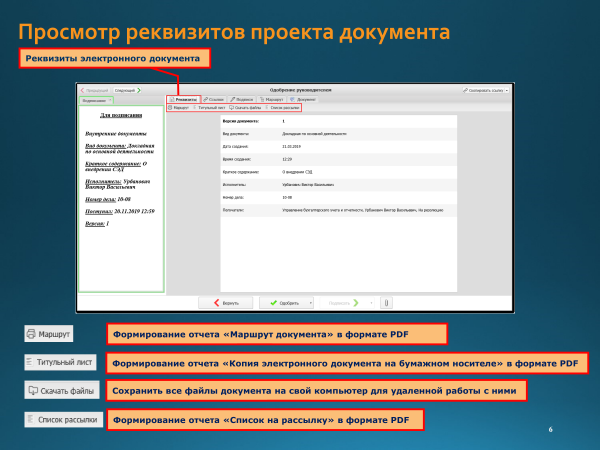Go to the Предыдущий document
The height and width of the screenshot is (450, 600).
tap(95, 90)
